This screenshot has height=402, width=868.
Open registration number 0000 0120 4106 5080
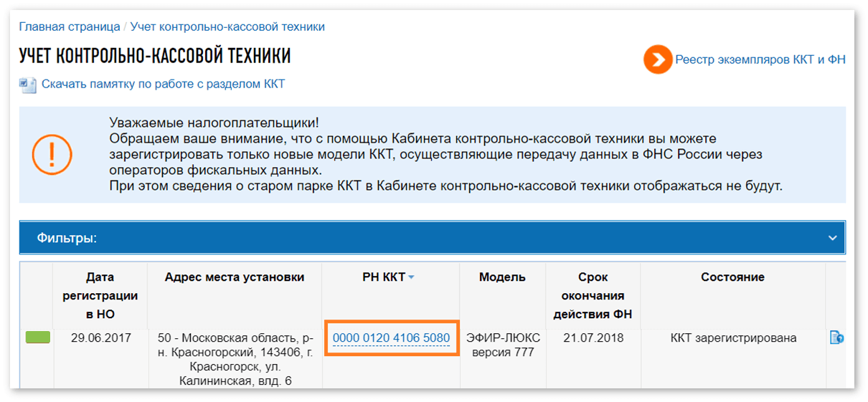pos(391,338)
